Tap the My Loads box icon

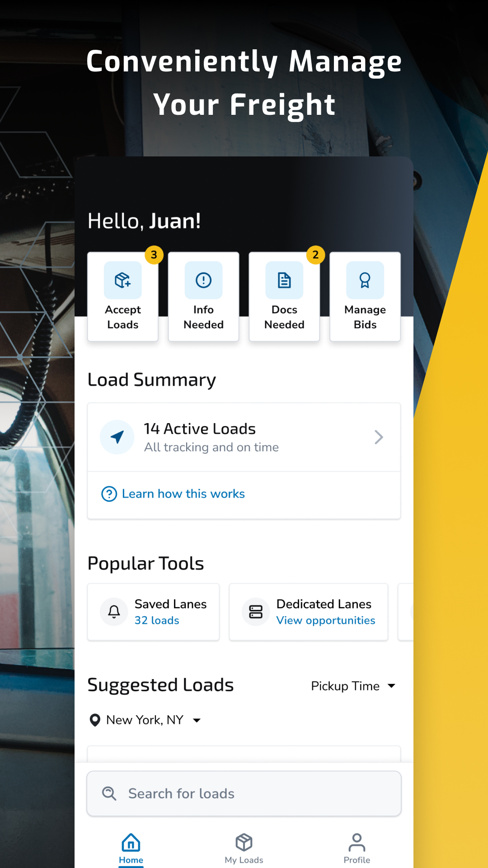[x=244, y=843]
